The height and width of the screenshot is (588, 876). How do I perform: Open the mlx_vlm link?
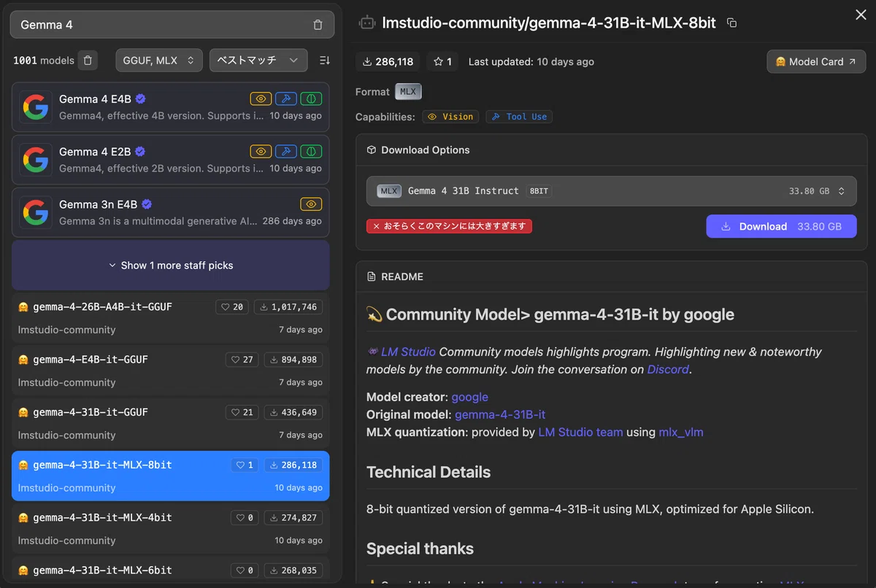tap(681, 432)
